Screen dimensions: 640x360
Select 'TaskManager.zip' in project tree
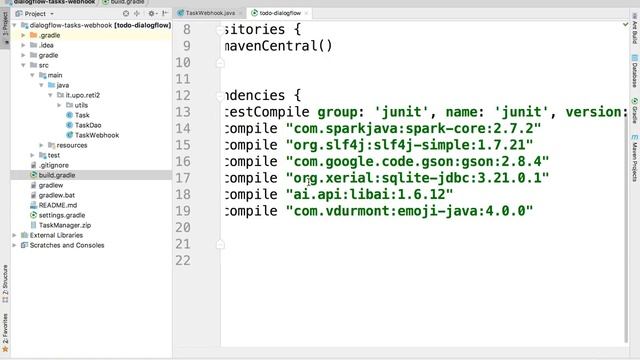(65, 225)
